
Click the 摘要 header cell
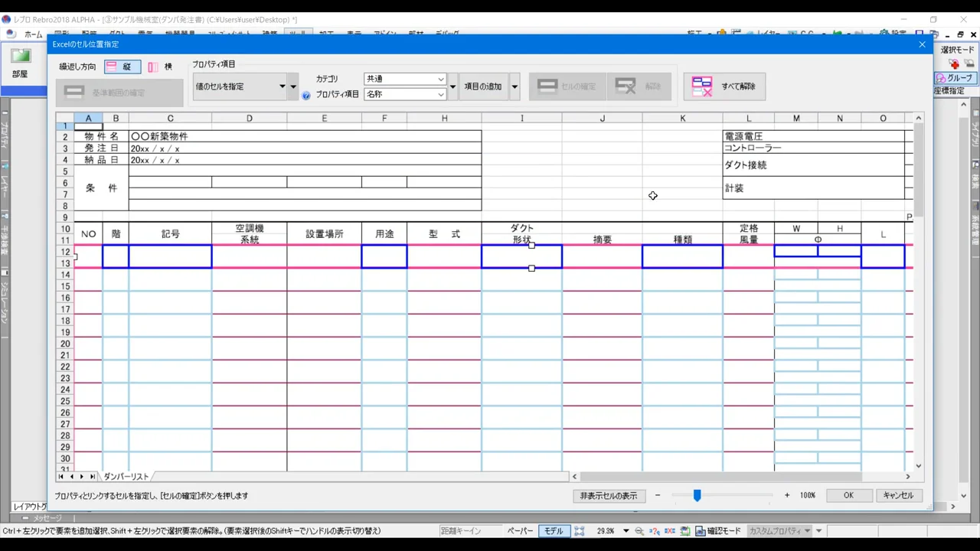pyautogui.click(x=603, y=240)
